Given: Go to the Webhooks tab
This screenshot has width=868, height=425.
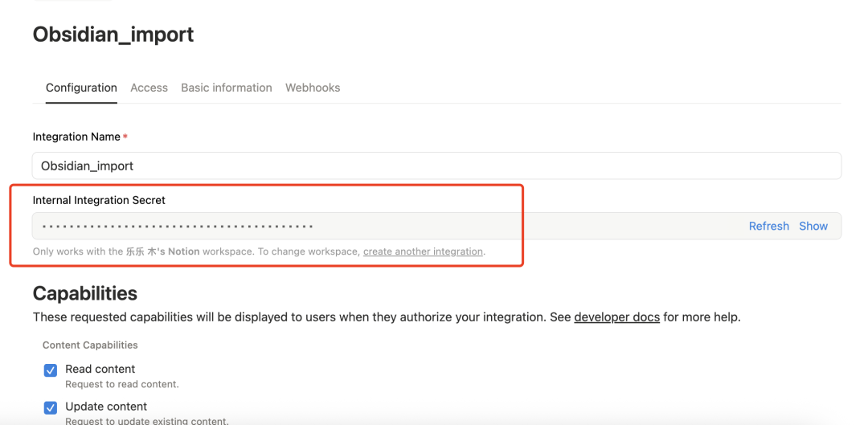Looking at the screenshot, I should pos(313,88).
